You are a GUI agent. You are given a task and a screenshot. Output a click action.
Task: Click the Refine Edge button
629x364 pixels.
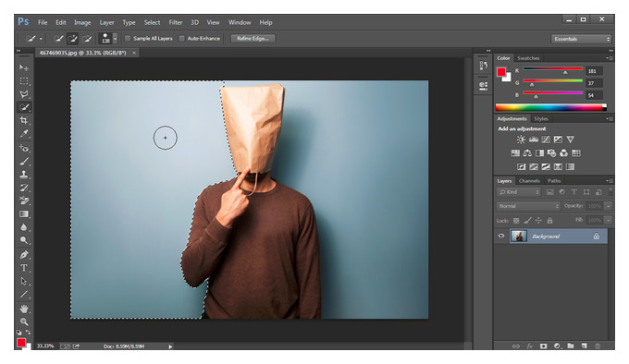click(253, 39)
